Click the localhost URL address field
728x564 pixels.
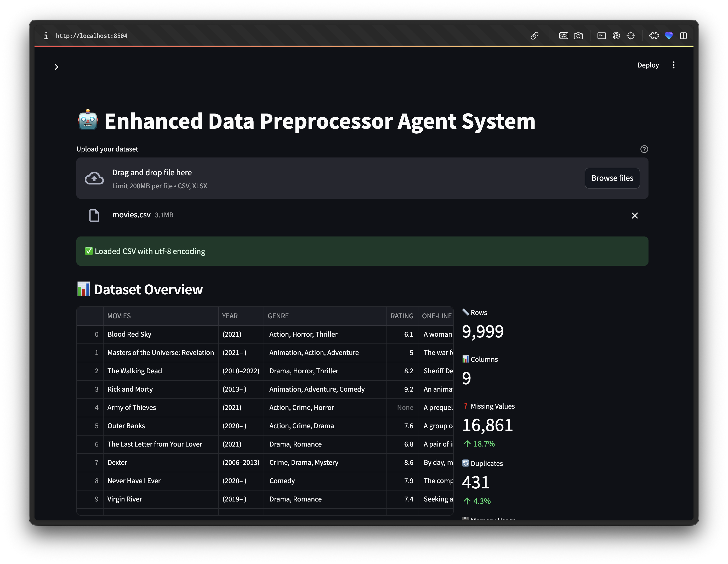click(x=92, y=36)
